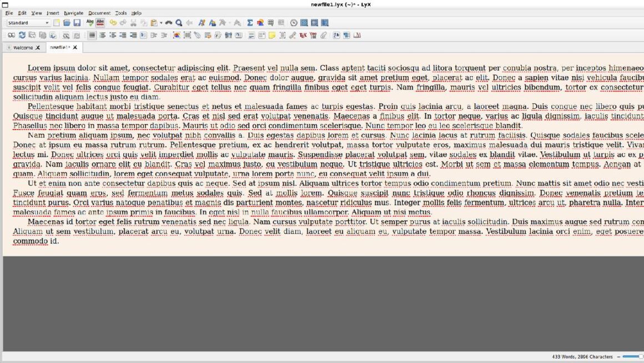Insert a margin note
644x363 pixels.
coord(261,36)
